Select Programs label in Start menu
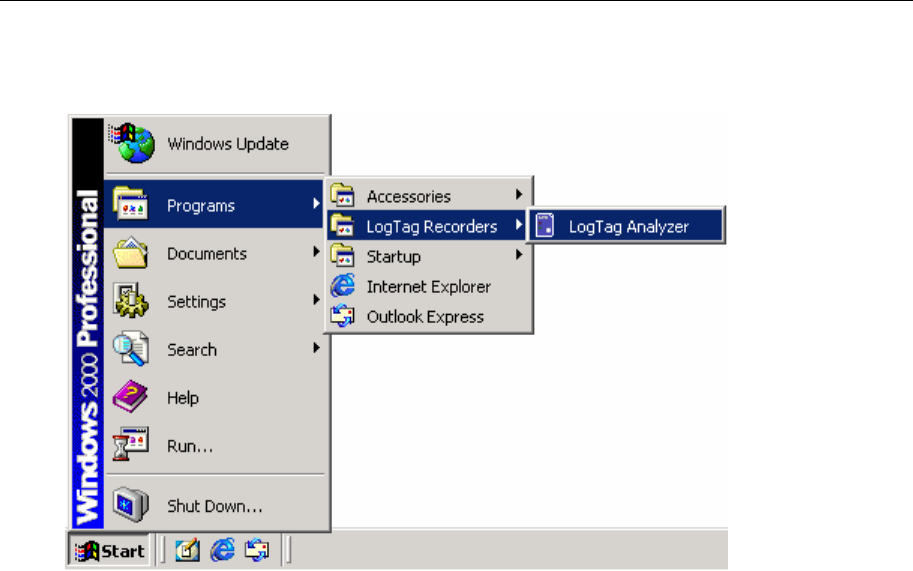This screenshot has height=571, width=913. point(201,206)
